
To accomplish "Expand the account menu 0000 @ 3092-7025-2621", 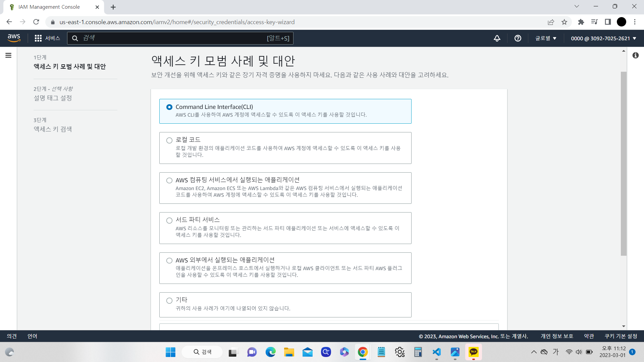I will [x=603, y=38].
